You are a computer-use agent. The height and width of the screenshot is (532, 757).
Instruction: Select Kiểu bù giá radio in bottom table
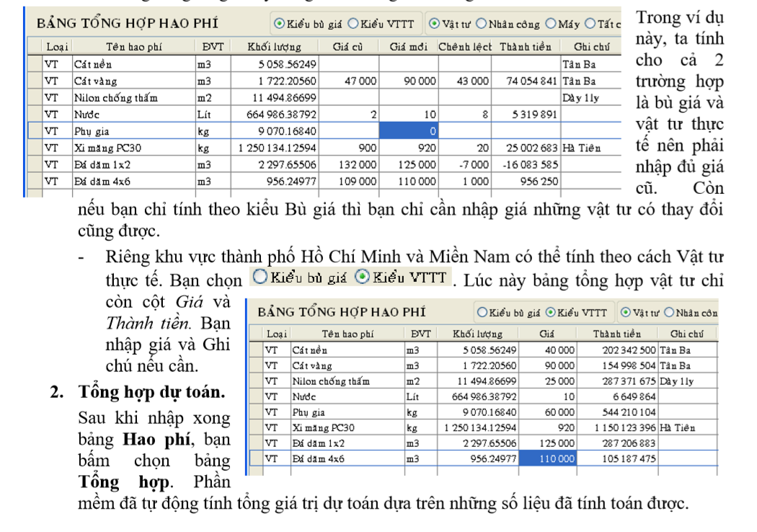(482, 312)
